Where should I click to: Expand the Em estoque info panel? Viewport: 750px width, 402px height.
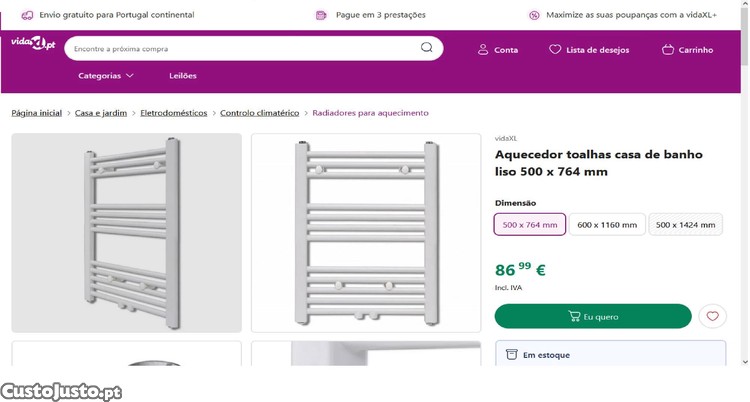pyautogui.click(x=610, y=354)
